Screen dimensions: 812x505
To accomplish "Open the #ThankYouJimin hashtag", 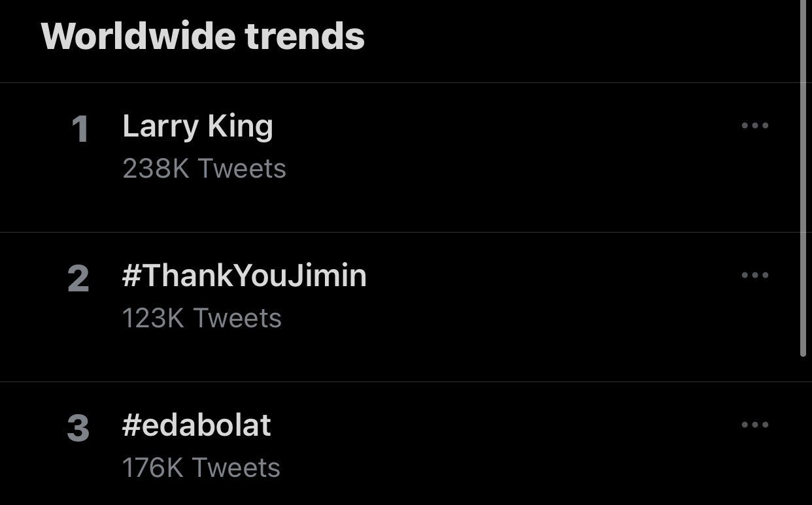I will (x=244, y=276).
